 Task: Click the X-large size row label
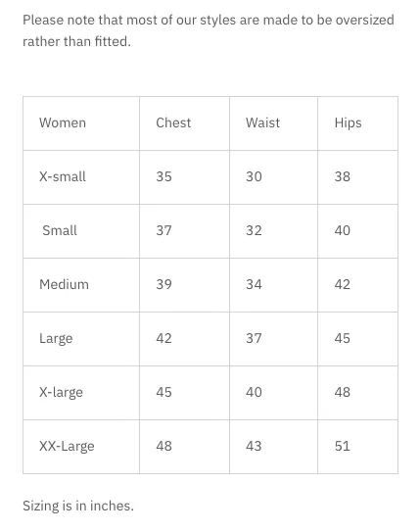click(x=61, y=393)
